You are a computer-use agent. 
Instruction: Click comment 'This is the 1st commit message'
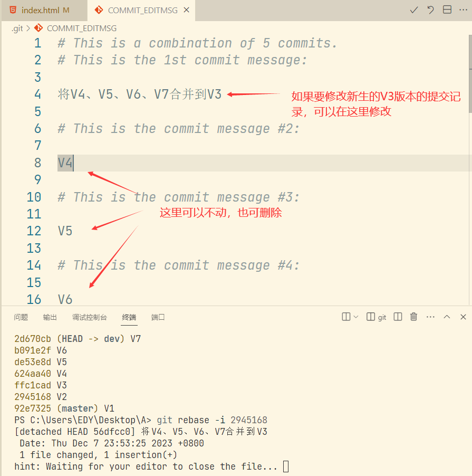pyautogui.click(x=182, y=60)
